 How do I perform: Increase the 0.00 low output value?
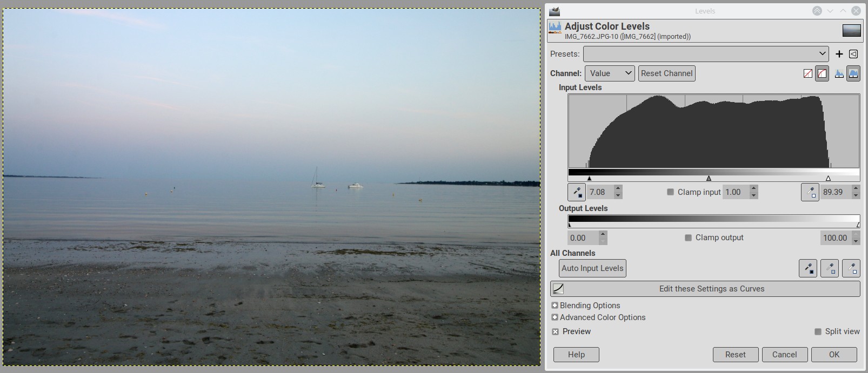(603, 234)
